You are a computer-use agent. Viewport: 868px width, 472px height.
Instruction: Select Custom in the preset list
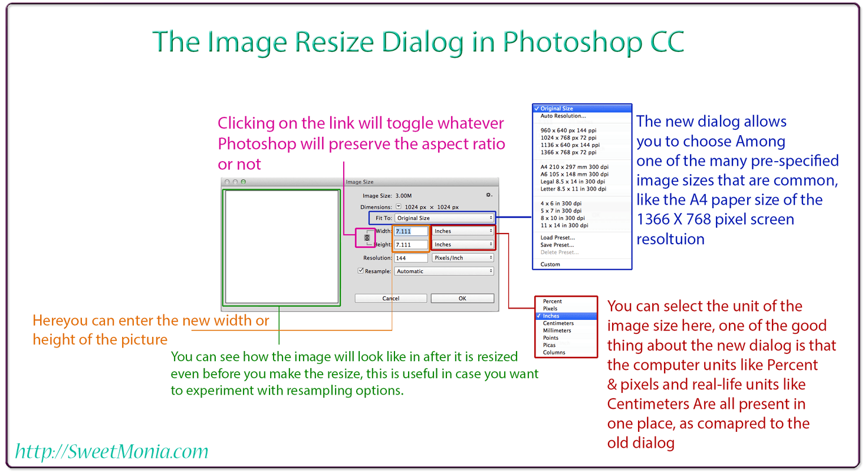582,264
